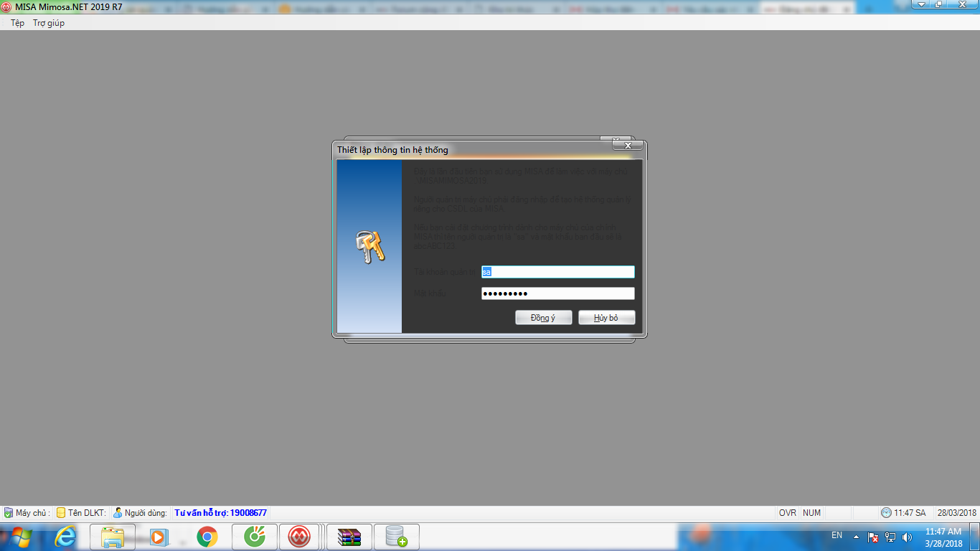Show hidden system tray icons
The height and width of the screenshot is (551, 980).
click(856, 537)
